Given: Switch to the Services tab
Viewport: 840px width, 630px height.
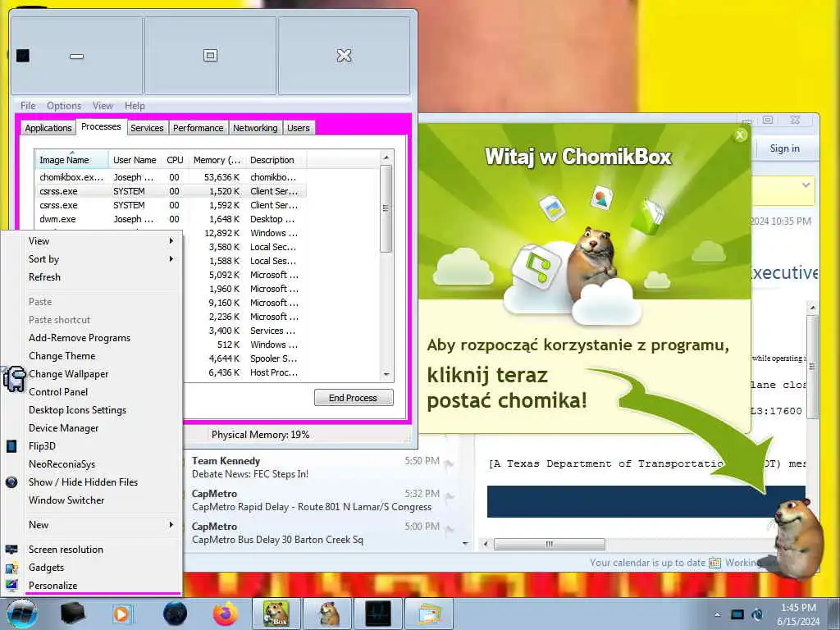Looking at the screenshot, I should 147,128.
